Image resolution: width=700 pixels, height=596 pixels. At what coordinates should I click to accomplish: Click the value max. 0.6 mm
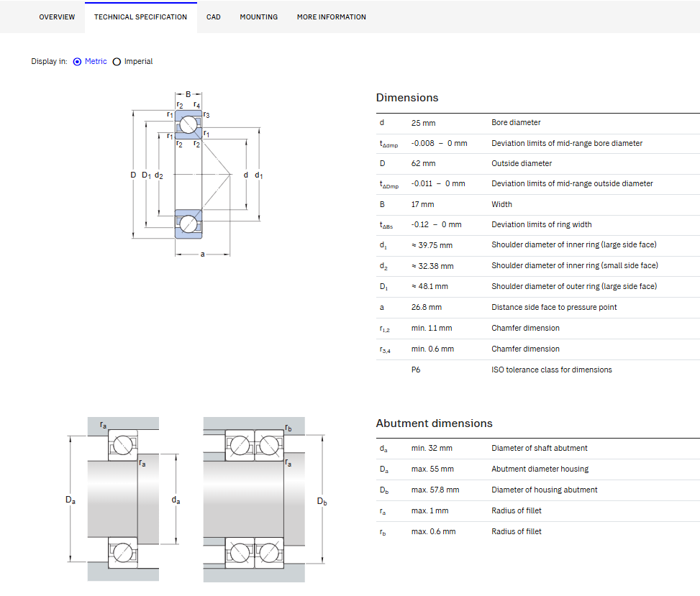coord(434,532)
